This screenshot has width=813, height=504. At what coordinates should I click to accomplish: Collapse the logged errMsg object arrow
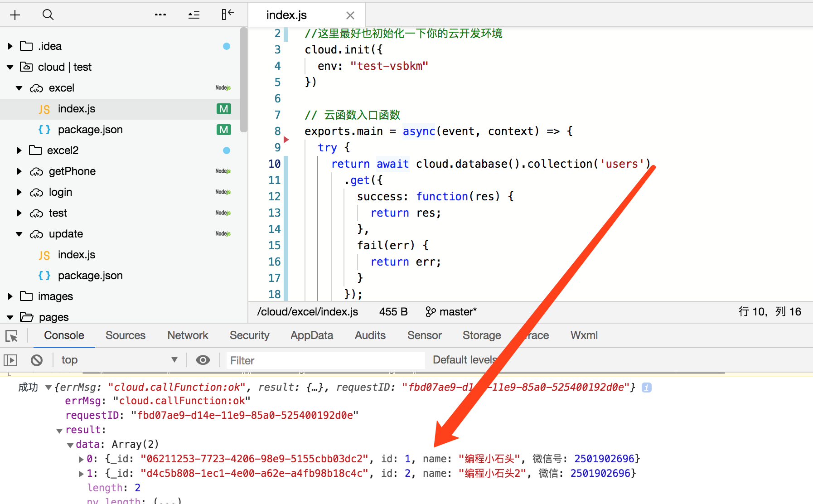point(48,388)
